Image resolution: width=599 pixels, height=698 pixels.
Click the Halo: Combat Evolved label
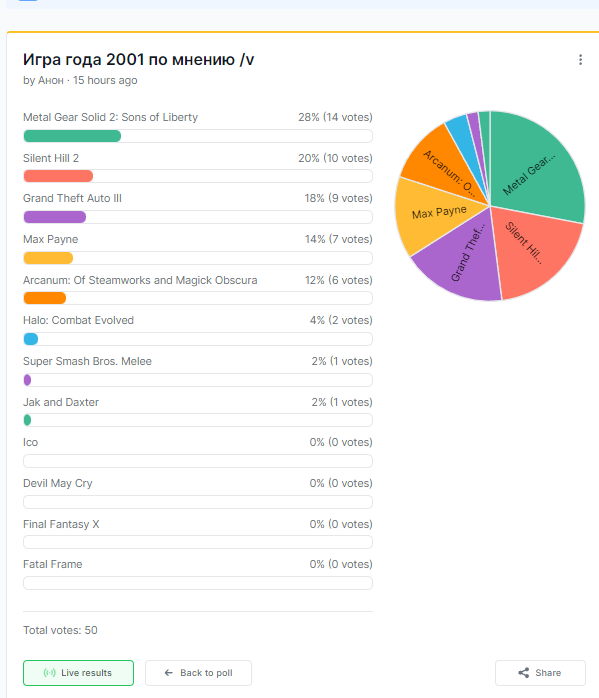(x=78, y=320)
